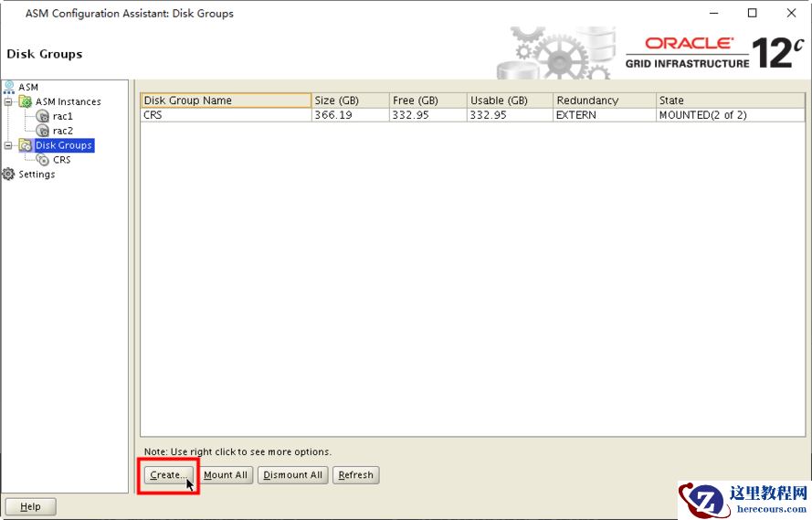Click the Dismount All button
This screenshot has height=520, width=812.
pyautogui.click(x=292, y=475)
